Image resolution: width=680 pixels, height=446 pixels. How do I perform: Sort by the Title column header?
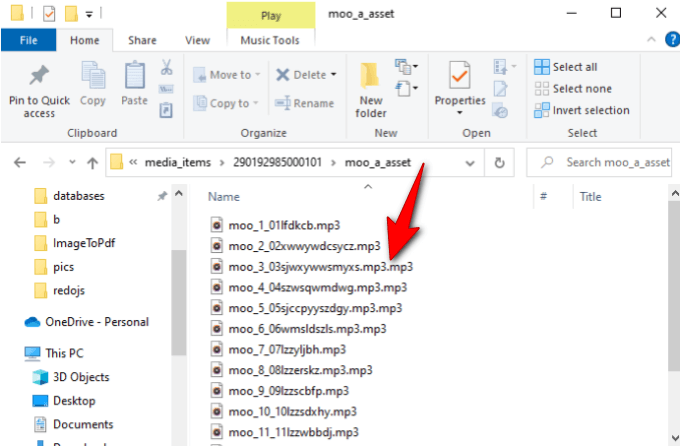point(590,197)
